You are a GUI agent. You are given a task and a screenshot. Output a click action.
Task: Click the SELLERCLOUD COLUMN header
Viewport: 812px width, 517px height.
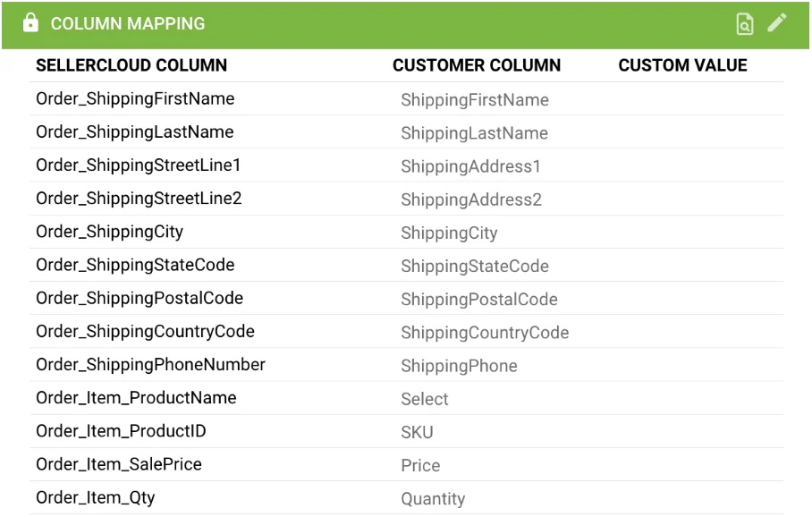[131, 65]
